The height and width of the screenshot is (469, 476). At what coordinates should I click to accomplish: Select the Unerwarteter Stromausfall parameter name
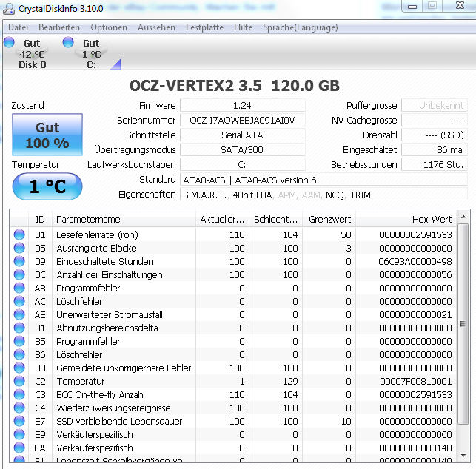pyautogui.click(x=110, y=315)
